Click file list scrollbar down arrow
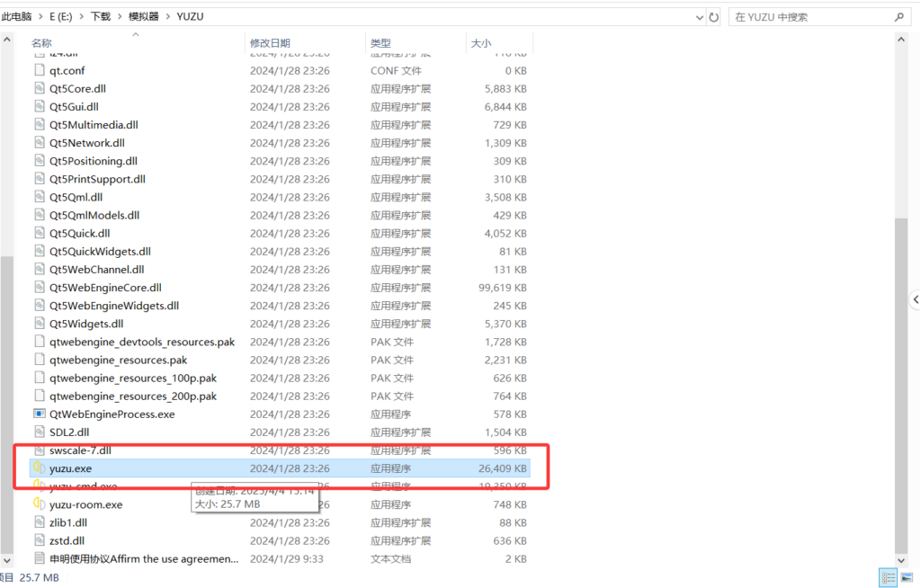Image resolution: width=921 pixels, height=588 pixels. [901, 560]
